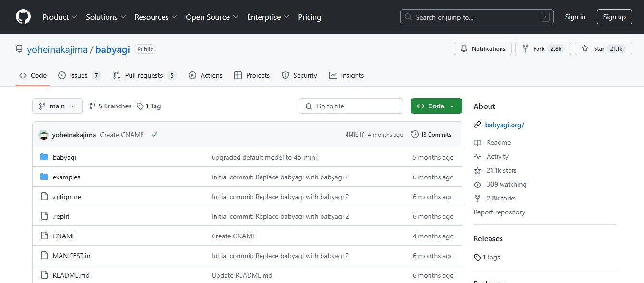Switch to the Issues tab
644x283 pixels.
pyautogui.click(x=79, y=75)
